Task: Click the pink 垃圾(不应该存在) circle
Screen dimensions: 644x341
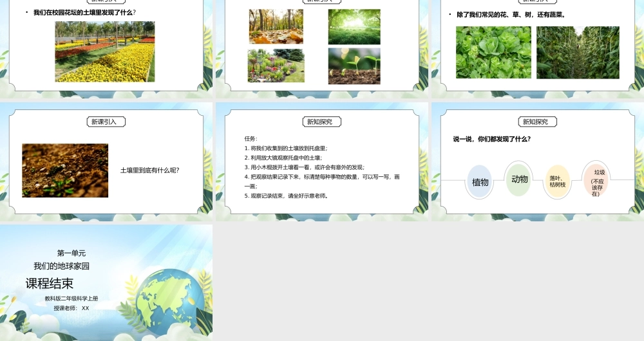Action: coord(596,181)
